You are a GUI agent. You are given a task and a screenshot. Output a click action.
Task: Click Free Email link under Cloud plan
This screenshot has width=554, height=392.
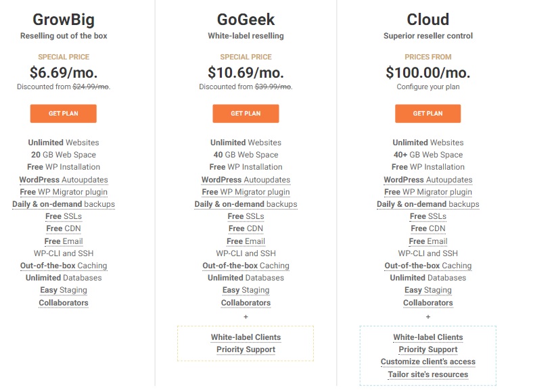point(428,241)
